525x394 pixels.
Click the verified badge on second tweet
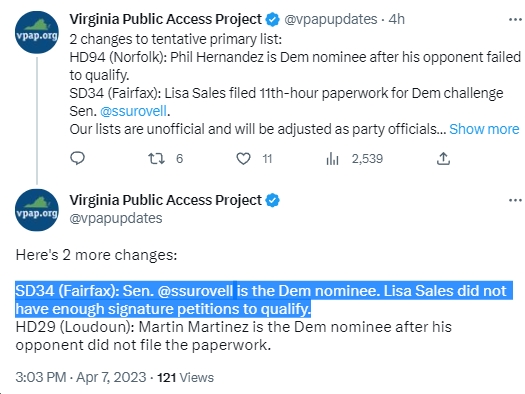pos(273,200)
